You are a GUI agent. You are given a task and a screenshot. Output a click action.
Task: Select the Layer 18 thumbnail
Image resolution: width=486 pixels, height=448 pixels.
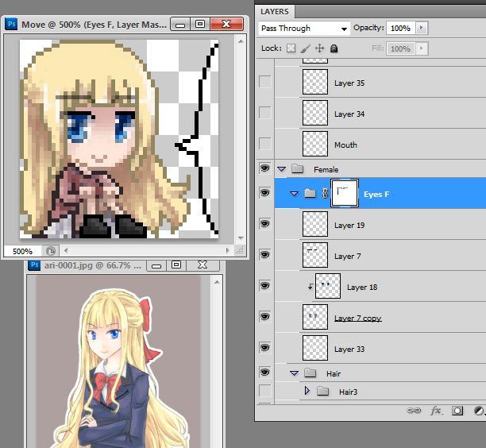tap(328, 285)
